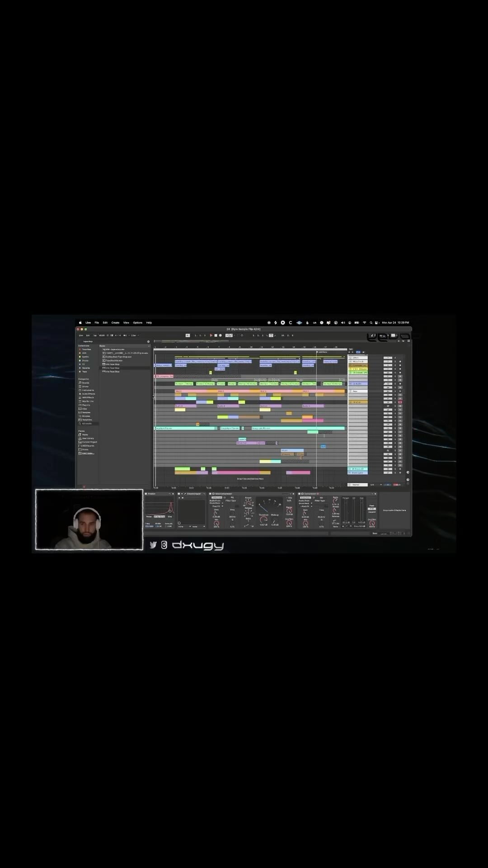Viewport: 488px width, 868px height.
Task: Open the Live menu
Action: click(88, 322)
